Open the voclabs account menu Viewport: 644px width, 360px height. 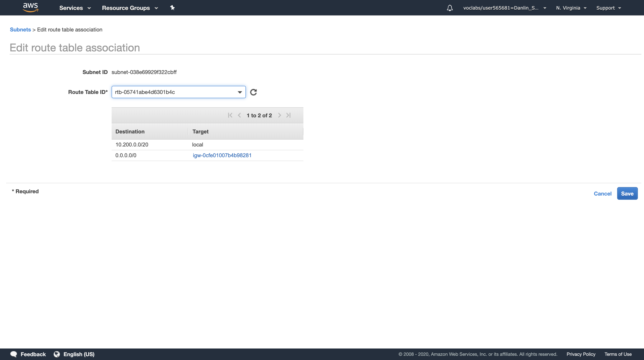pyautogui.click(x=504, y=8)
